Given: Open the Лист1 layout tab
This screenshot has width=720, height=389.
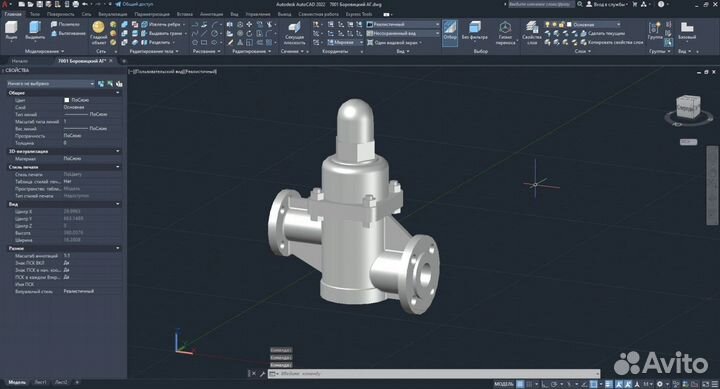Looking at the screenshot, I should pyautogui.click(x=40, y=382).
